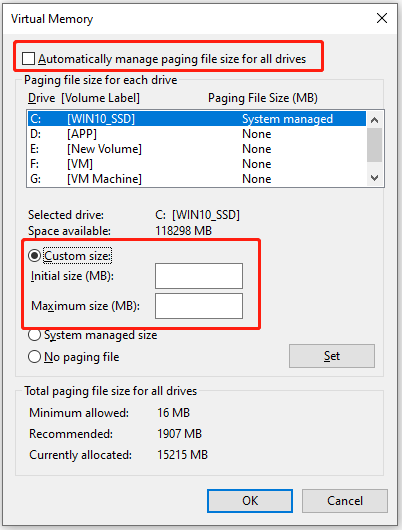Click the Maximum size (MB) field
Image resolution: width=402 pixels, height=530 pixels.
[199, 306]
